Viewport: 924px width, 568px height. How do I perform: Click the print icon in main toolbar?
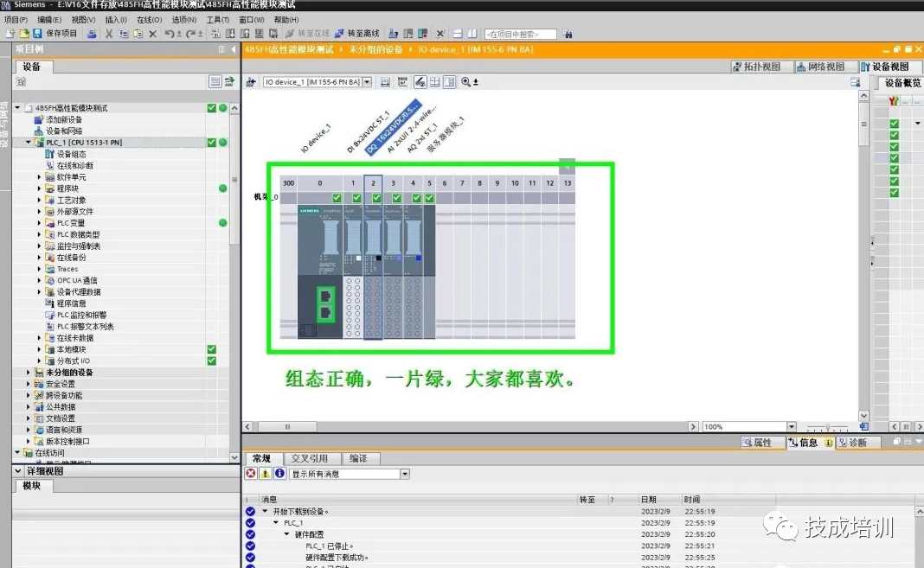(92, 34)
